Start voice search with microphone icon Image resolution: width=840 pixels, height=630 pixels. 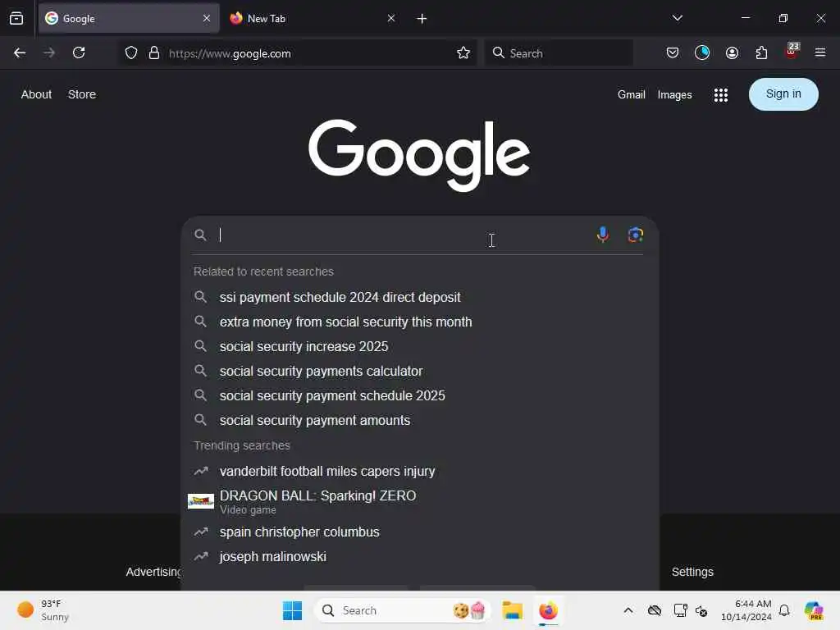pyautogui.click(x=603, y=235)
